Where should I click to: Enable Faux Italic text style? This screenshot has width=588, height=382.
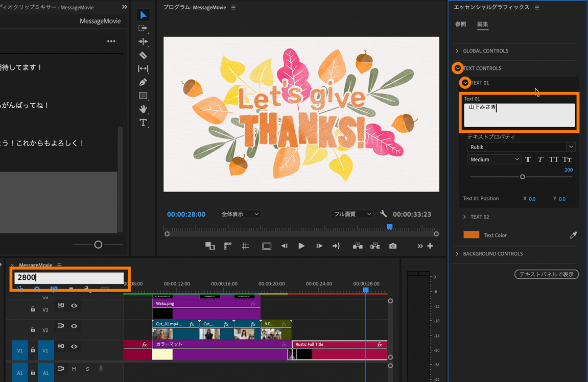[x=540, y=159]
